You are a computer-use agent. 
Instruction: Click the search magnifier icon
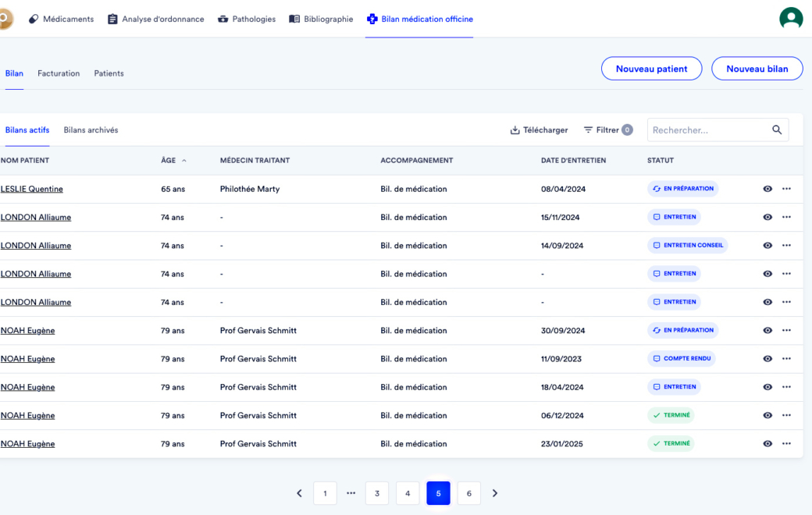pos(776,130)
